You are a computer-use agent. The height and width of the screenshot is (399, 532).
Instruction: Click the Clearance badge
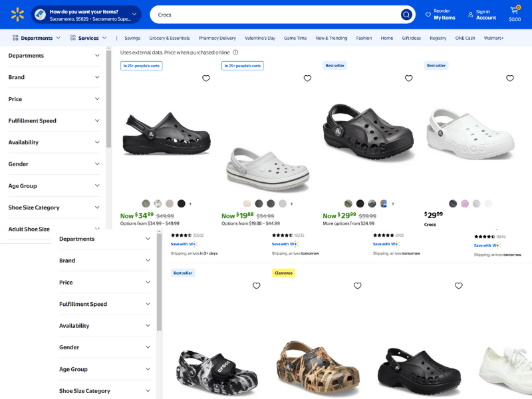(283, 273)
